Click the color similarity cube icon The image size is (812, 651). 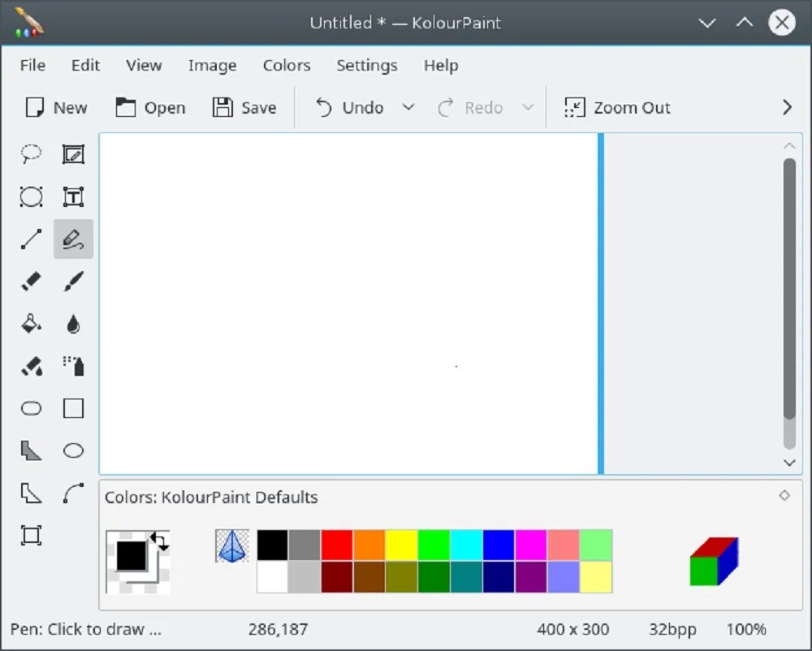coord(714,562)
